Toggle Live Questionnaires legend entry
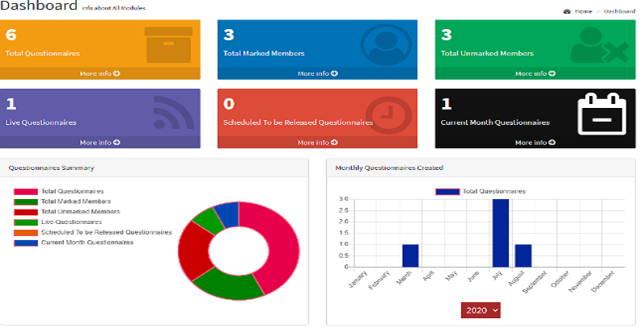The width and height of the screenshot is (644, 332). [x=66, y=222]
